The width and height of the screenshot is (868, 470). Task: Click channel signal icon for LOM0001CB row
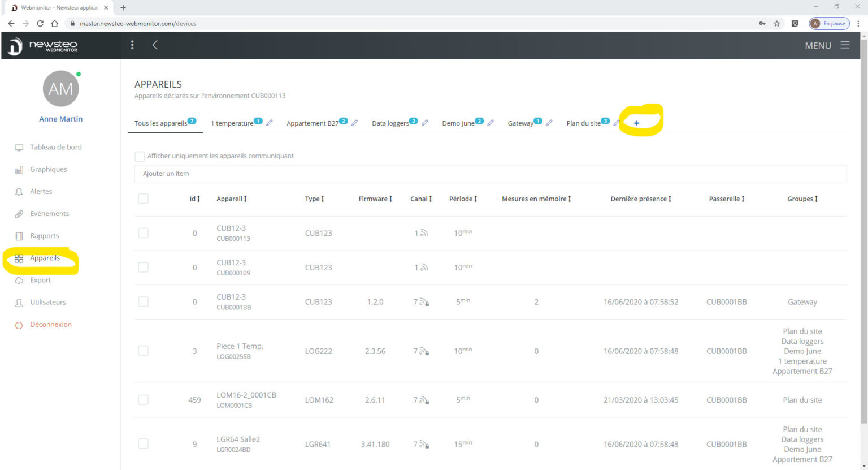424,400
